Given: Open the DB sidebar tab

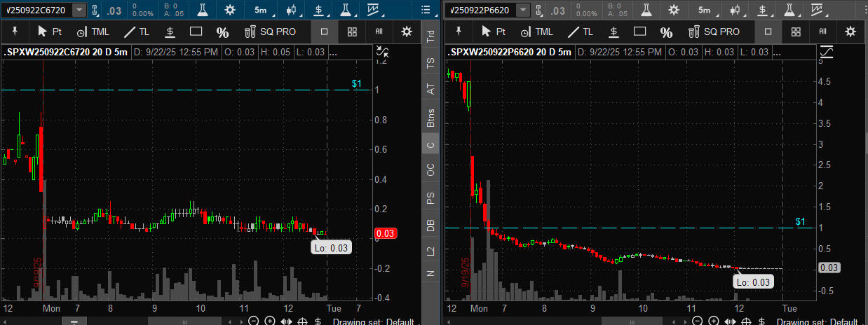Looking at the screenshot, I should (x=430, y=226).
